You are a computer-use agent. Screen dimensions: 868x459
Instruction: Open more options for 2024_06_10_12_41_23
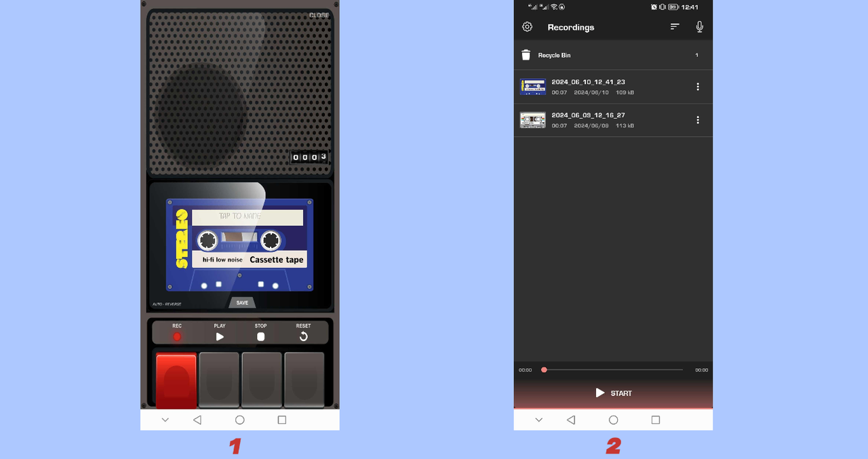click(x=698, y=87)
